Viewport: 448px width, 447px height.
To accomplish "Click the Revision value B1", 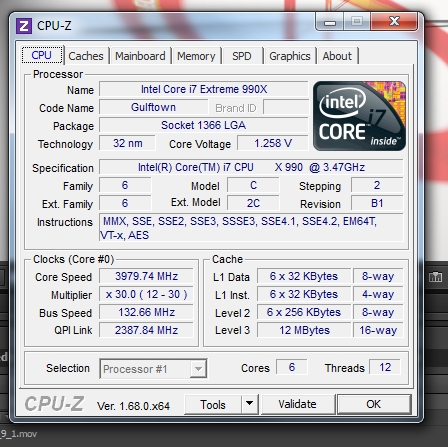I will [x=377, y=203].
